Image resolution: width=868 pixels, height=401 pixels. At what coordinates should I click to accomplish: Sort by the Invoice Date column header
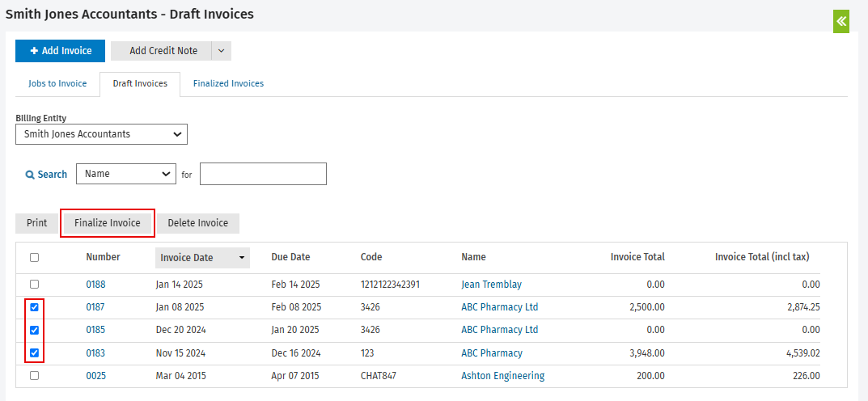coord(202,258)
